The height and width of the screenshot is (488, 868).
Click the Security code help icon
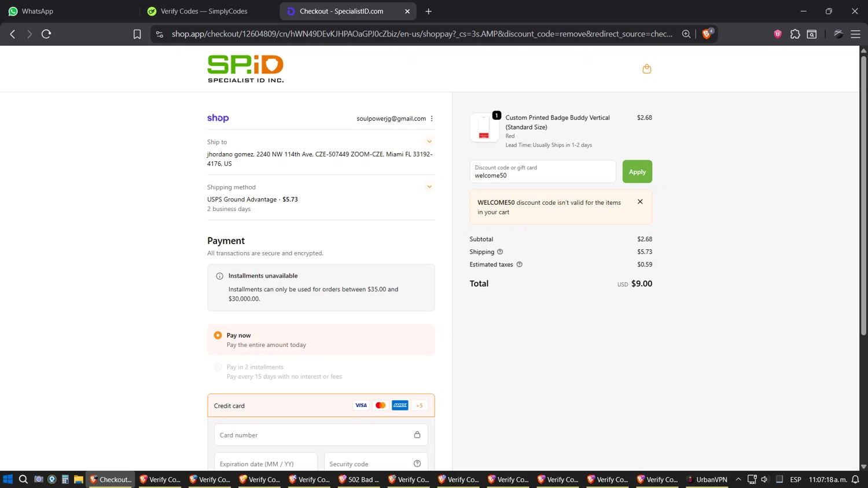coord(417,464)
